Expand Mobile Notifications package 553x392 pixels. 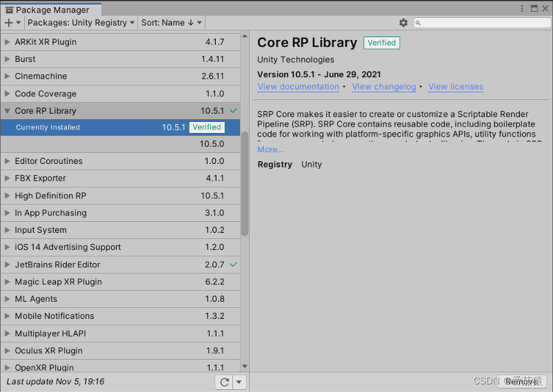[x=8, y=316]
